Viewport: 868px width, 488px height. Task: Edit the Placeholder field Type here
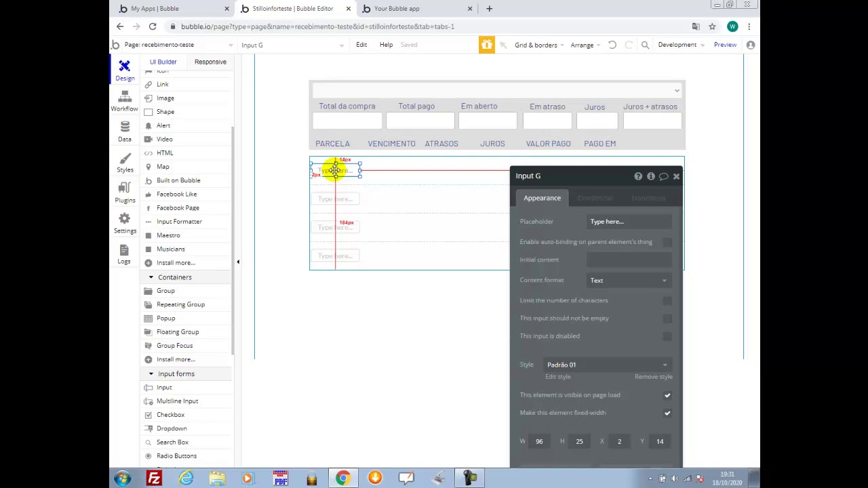tap(629, 222)
